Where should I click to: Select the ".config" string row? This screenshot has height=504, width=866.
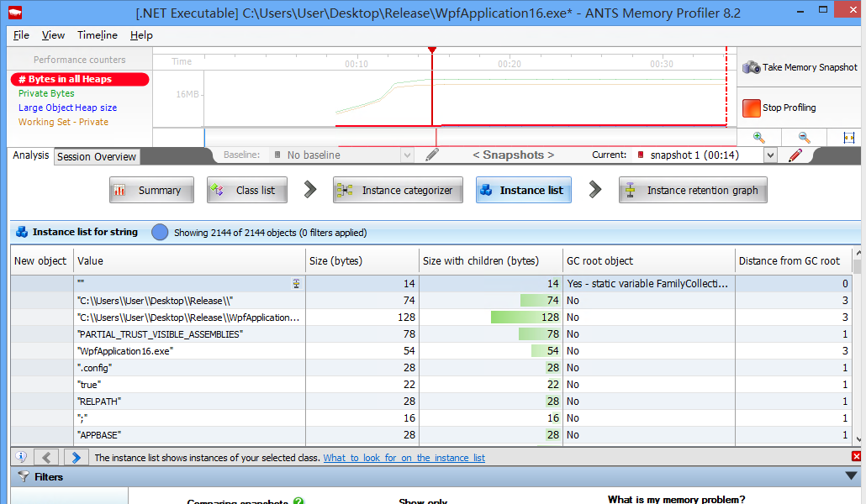[430, 368]
